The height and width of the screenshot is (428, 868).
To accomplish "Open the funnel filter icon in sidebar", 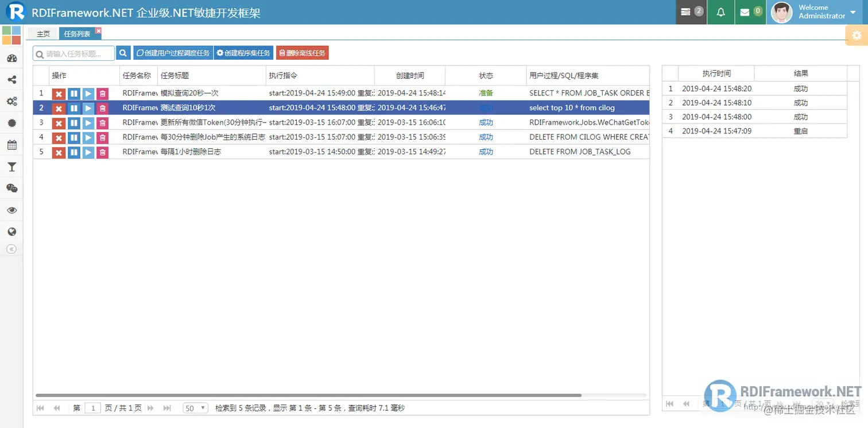I will [11, 167].
